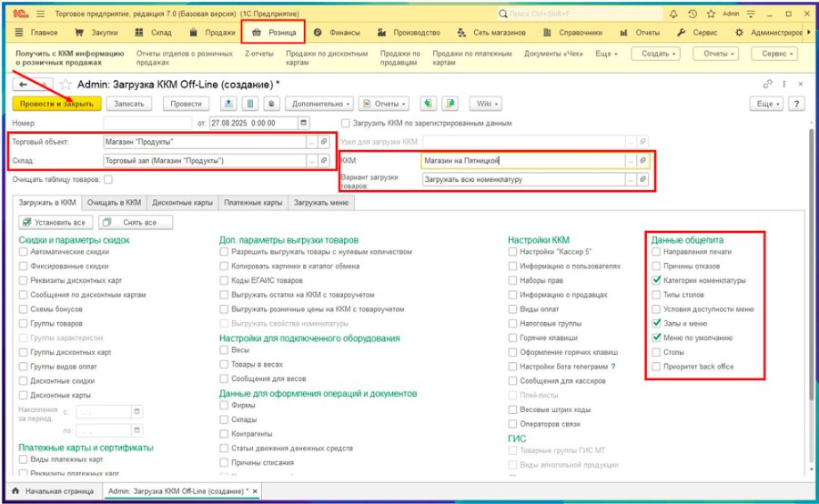Open the Отчеты dropdown in the toolbar

[x=384, y=104]
